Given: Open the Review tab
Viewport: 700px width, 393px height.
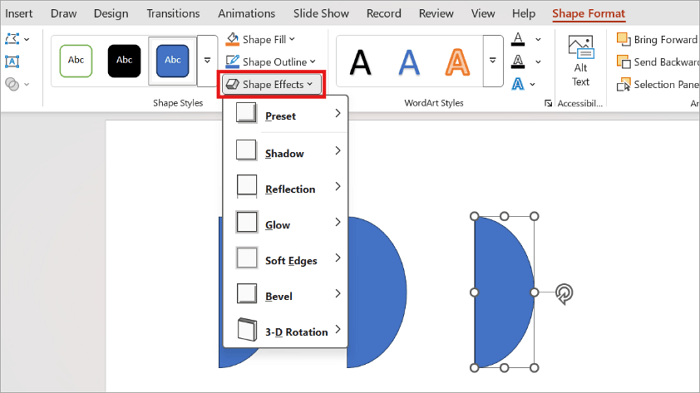Looking at the screenshot, I should pos(436,13).
